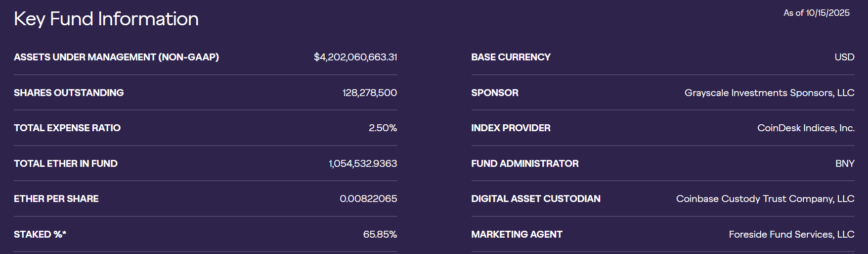Viewport: 868px width, 254px height.
Task: Click the Total Expense Ratio label
Action: [67, 128]
